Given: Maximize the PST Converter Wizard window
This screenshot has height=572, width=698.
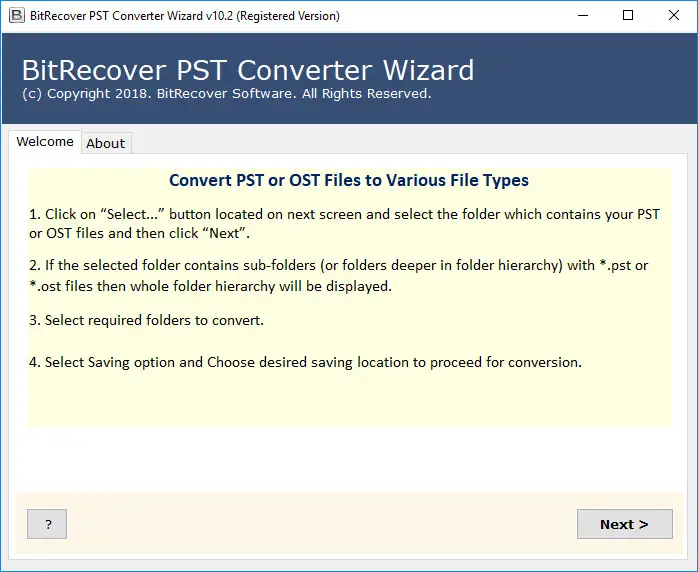Looking at the screenshot, I should coord(627,16).
